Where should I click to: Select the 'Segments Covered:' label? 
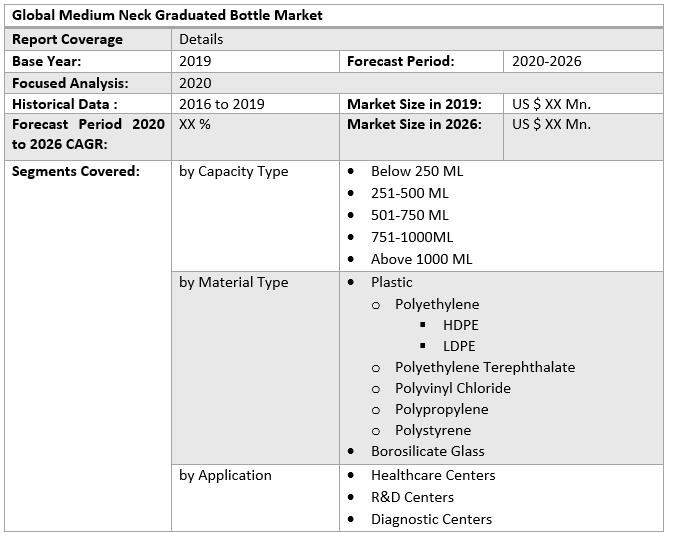[75, 171]
